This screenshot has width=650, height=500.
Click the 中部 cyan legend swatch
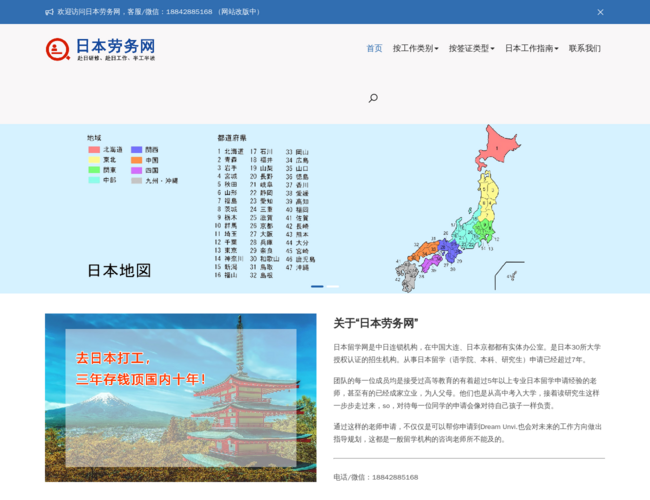click(x=94, y=180)
